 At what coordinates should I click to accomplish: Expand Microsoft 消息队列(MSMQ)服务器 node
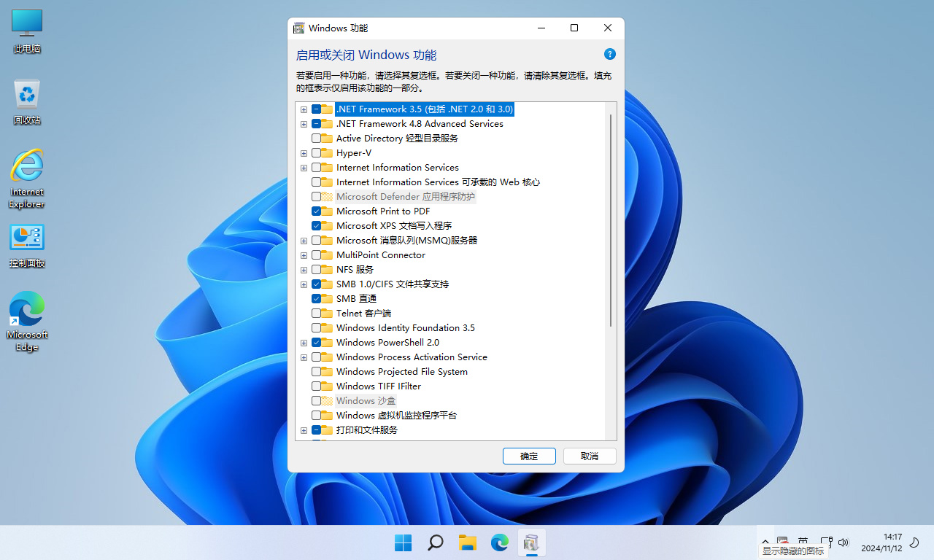(x=304, y=241)
